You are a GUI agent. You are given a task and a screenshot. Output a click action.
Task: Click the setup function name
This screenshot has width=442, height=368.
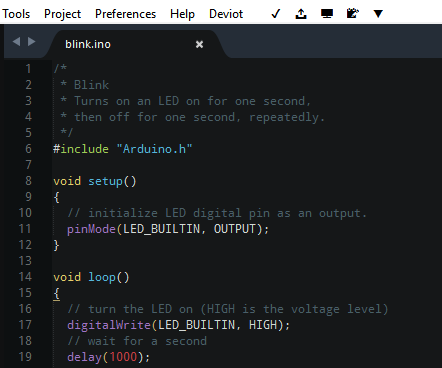105,181
